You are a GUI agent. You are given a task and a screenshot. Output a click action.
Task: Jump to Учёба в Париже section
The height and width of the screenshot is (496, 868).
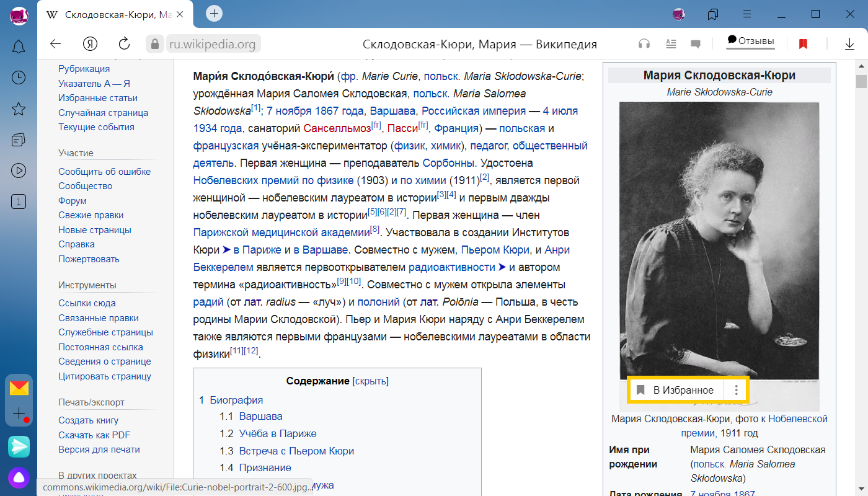coord(278,433)
